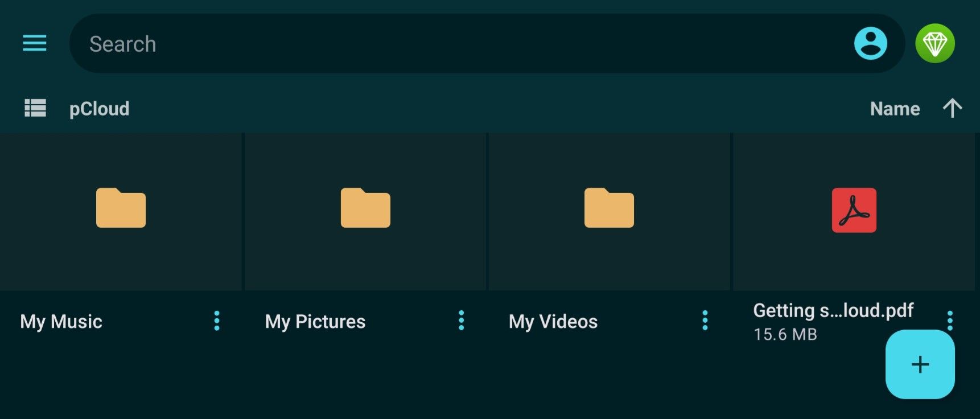This screenshot has height=419, width=980.
Task: Tap the green diamond premium icon
Action: click(x=934, y=43)
